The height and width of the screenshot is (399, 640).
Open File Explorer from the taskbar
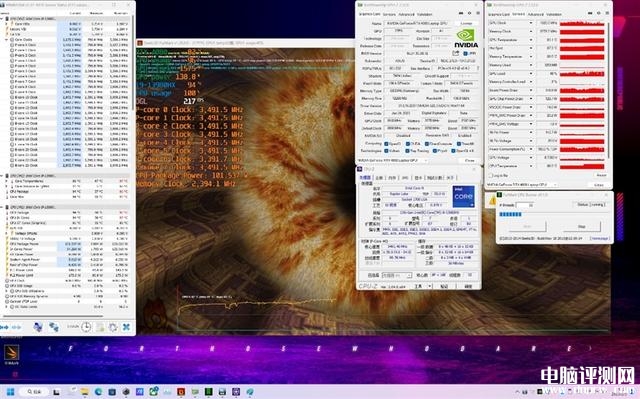coord(84,392)
